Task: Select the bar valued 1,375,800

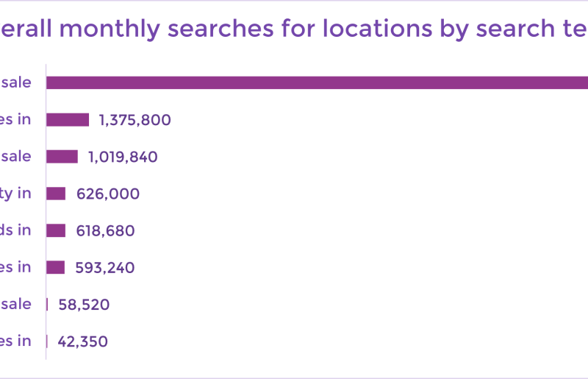Action: (x=68, y=120)
